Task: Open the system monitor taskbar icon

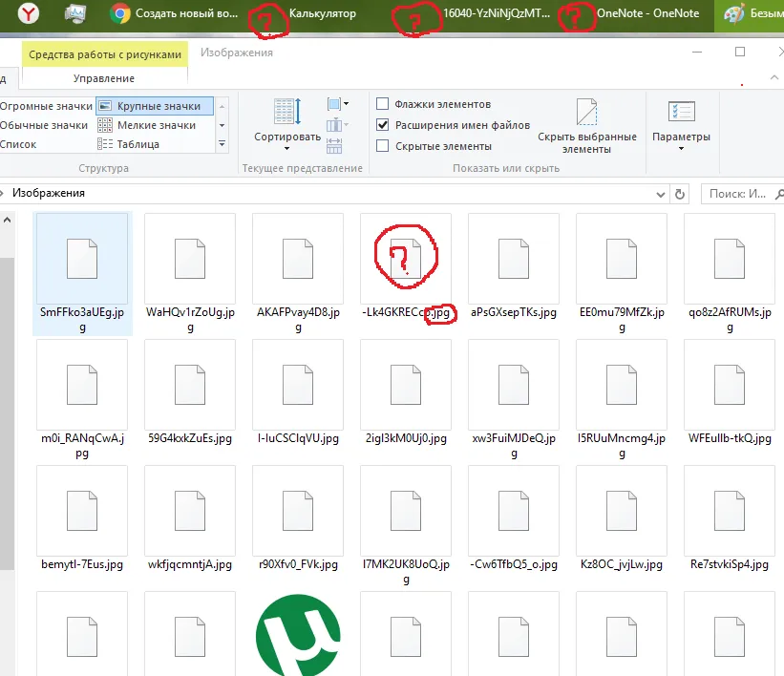Action: pos(75,14)
